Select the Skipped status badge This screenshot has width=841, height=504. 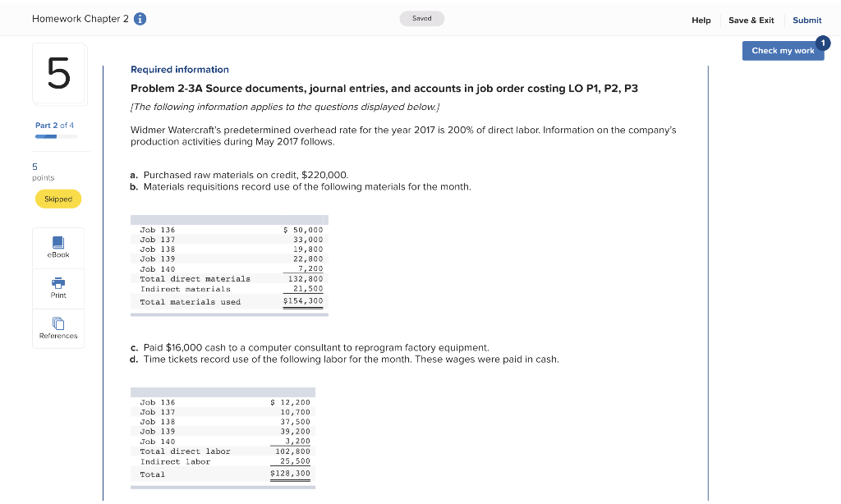tap(57, 199)
